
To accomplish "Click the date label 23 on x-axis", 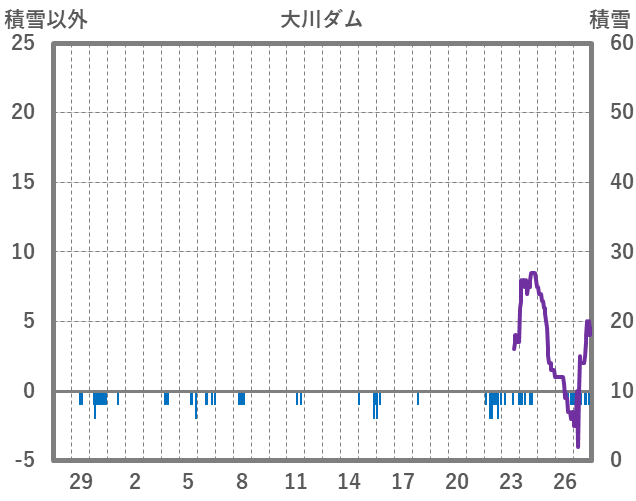I will 510,479.
